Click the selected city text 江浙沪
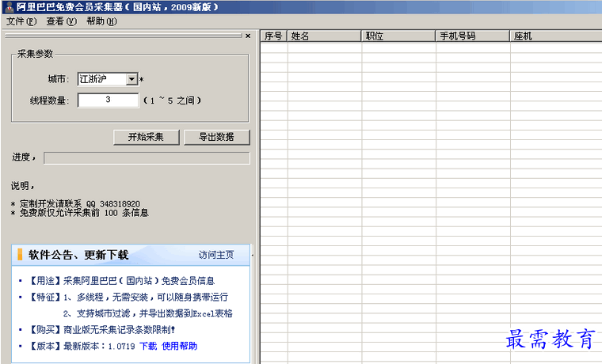Viewport: 602px width, 364px height. click(93, 79)
